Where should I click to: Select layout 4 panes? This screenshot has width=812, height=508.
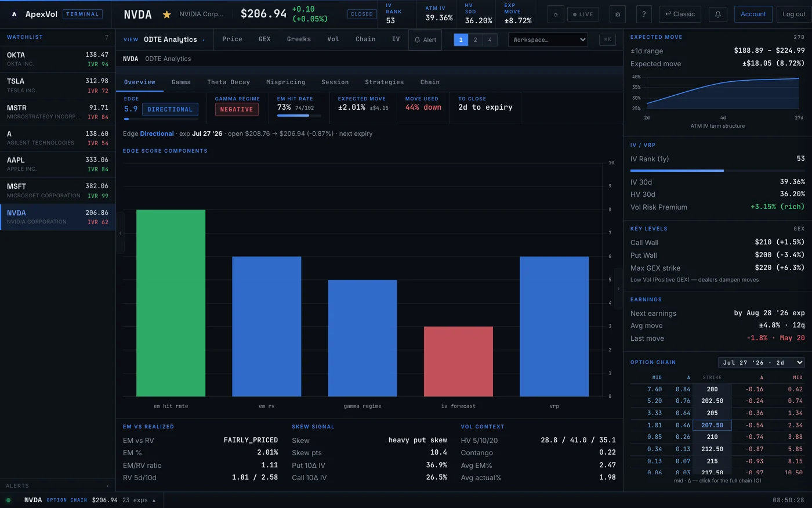click(490, 39)
